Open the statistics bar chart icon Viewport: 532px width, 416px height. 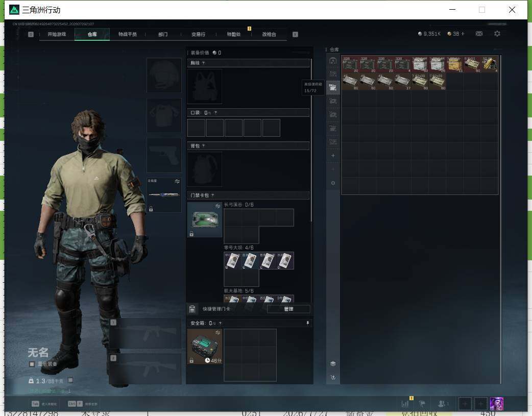405,403
